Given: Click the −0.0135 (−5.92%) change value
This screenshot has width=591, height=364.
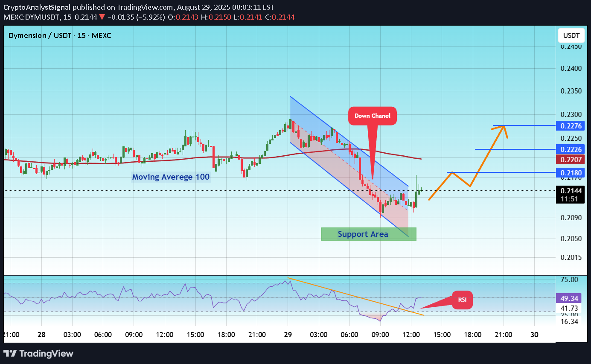Looking at the screenshot, I should (x=137, y=17).
